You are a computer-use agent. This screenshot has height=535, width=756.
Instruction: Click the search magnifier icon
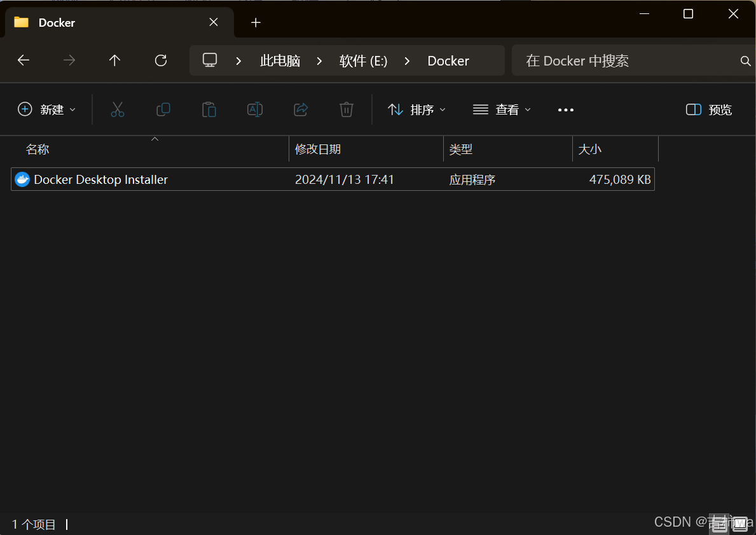tap(745, 61)
